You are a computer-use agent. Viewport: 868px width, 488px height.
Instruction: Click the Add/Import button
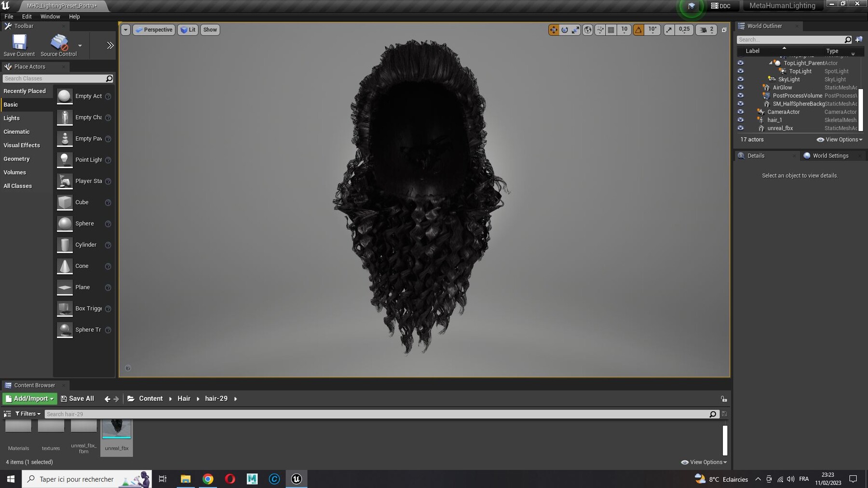[30, 399]
